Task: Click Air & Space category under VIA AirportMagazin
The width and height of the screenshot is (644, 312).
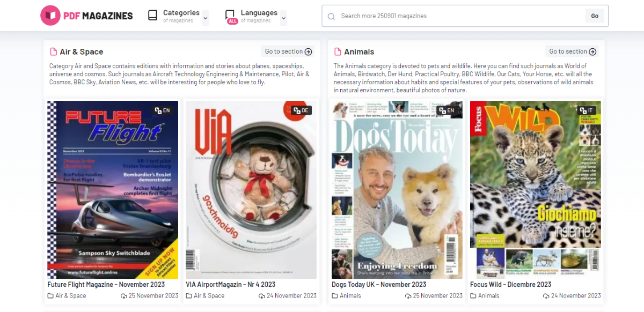Action: [205, 295]
